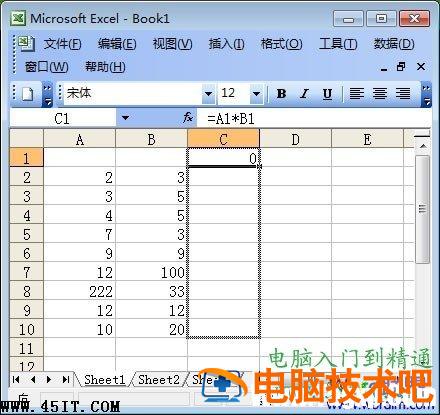
Task: Select row 7 header
Action: coord(27,272)
